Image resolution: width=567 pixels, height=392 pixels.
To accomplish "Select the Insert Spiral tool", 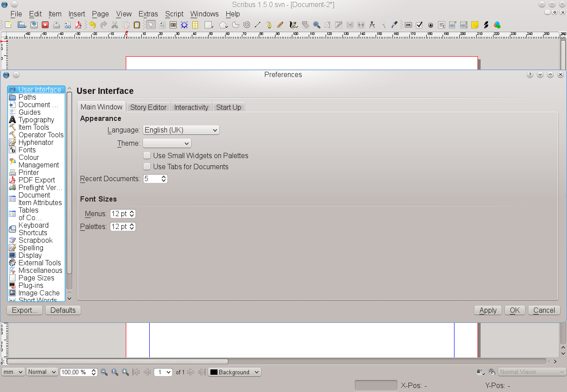I will click(247, 25).
